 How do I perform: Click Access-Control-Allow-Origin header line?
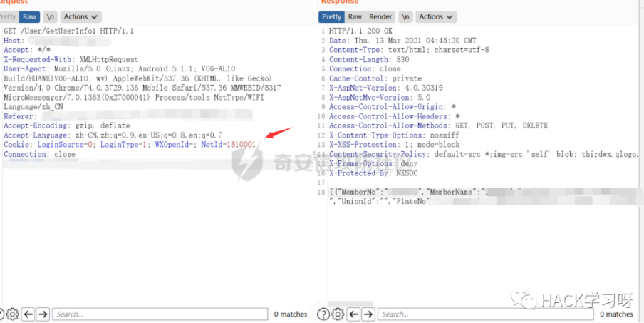[393, 107]
